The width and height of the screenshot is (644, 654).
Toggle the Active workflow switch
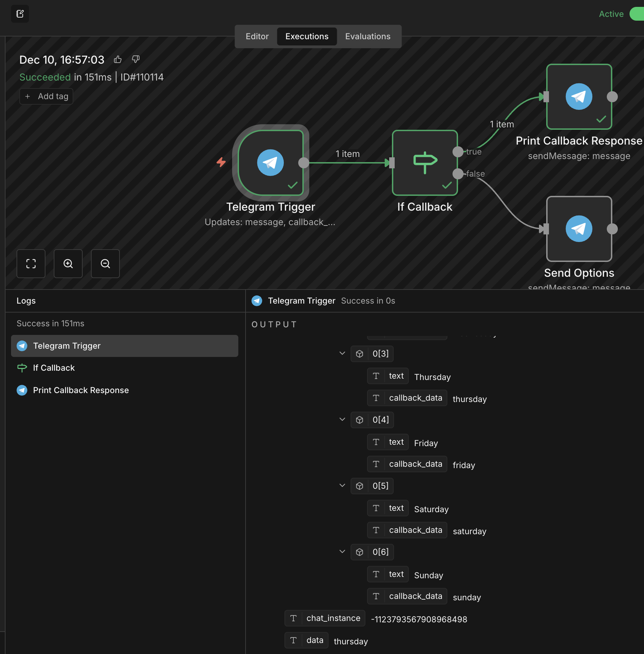[636, 14]
